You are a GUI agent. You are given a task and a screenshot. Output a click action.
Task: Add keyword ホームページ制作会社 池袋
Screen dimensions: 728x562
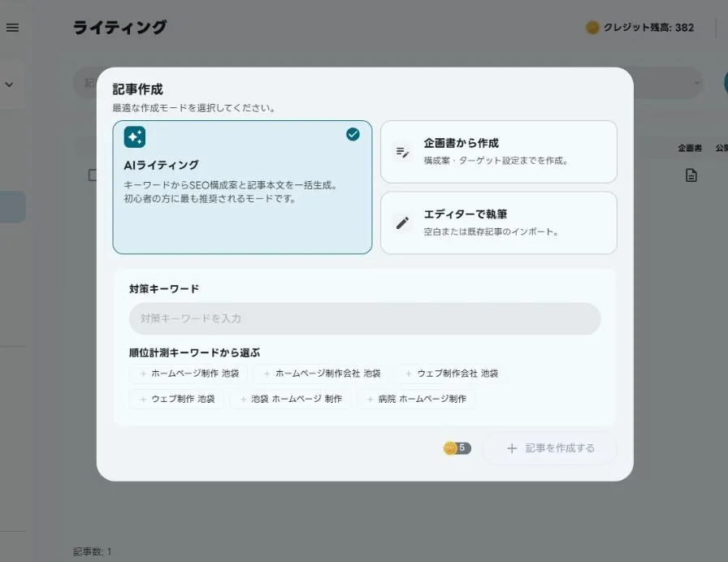point(322,374)
